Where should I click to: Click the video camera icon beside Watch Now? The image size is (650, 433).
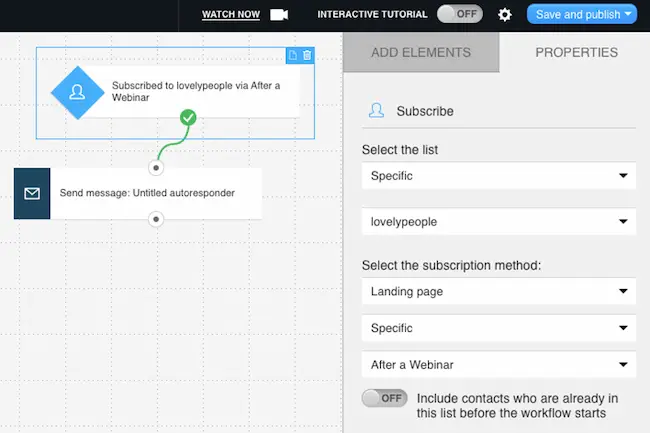pyautogui.click(x=279, y=15)
